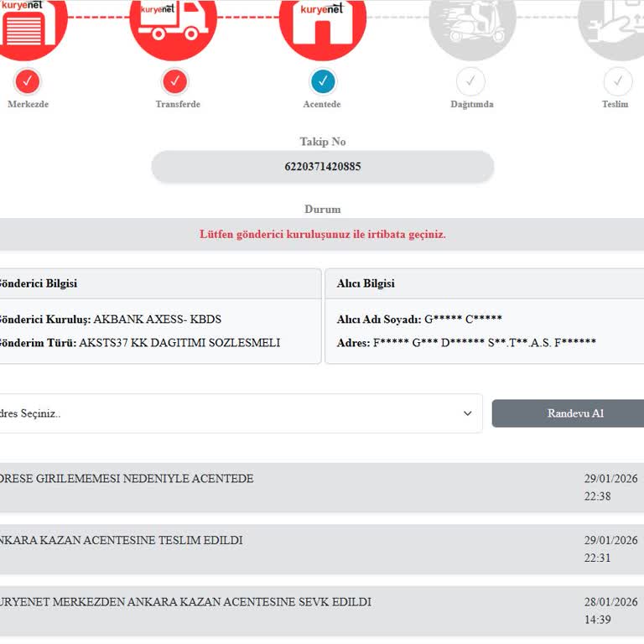Click the 29/01/2026 22:38 timestamp
This screenshot has height=644, width=644.
(x=610, y=487)
